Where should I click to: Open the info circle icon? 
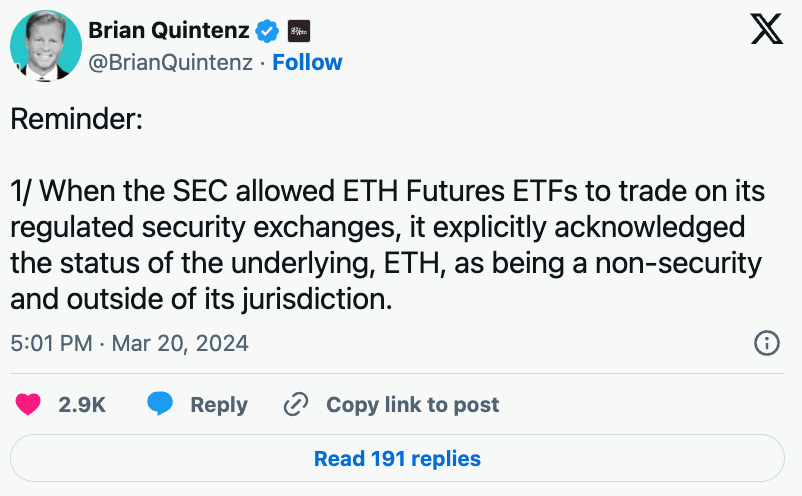pos(766,343)
